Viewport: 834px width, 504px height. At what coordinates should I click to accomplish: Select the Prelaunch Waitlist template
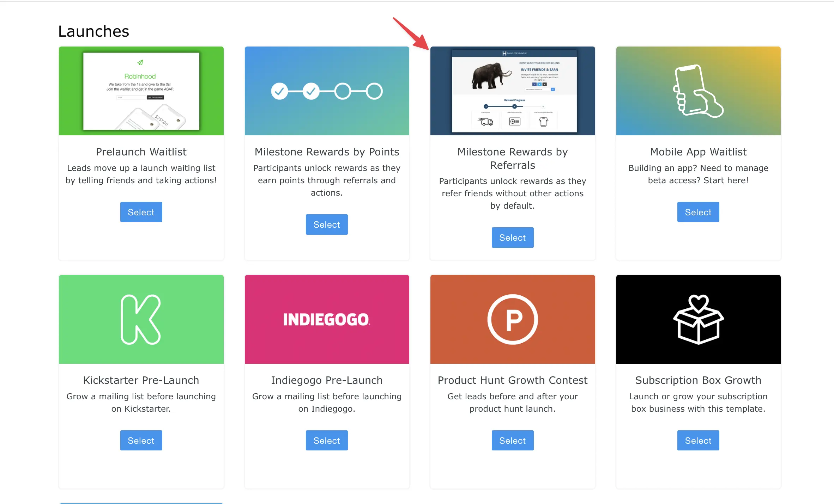click(141, 212)
